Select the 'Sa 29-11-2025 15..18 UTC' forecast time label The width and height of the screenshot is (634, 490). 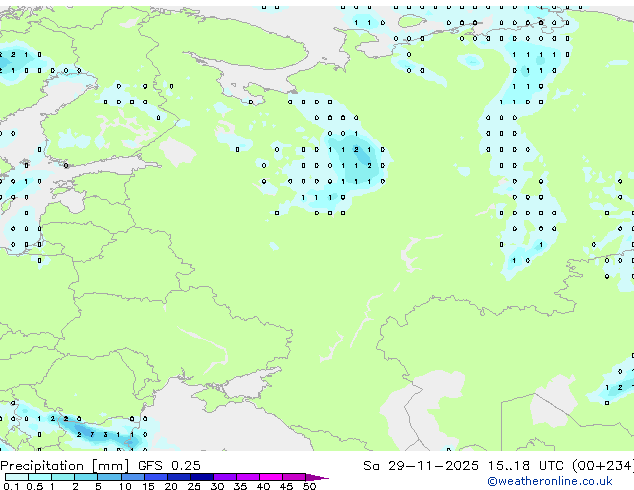point(463,466)
